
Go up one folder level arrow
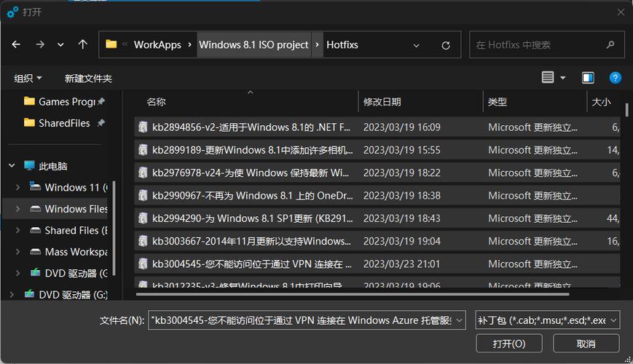(83, 44)
